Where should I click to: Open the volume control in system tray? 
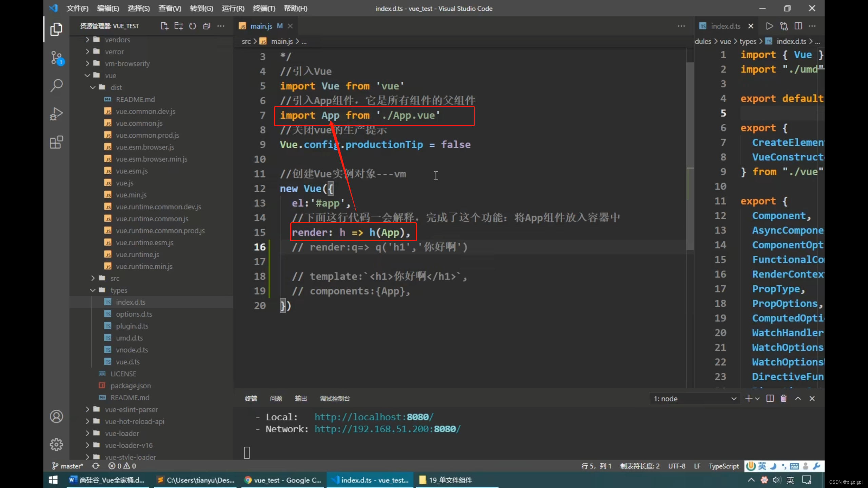point(777,480)
